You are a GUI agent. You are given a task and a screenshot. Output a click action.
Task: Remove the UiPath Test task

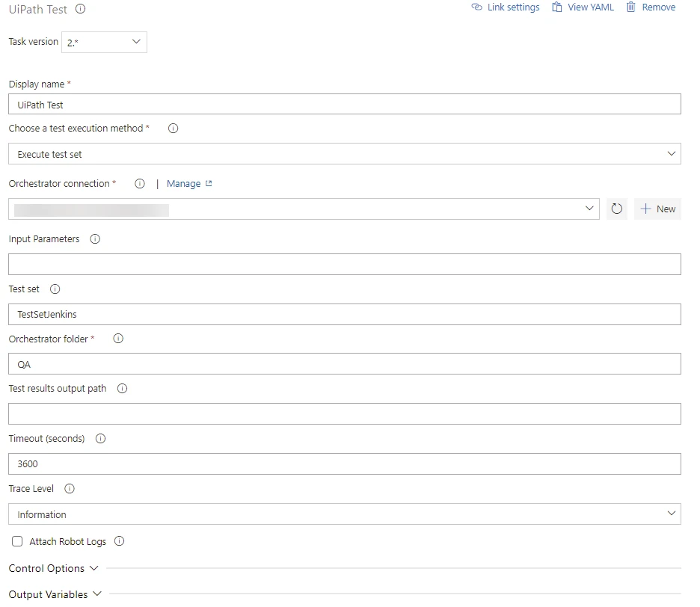coord(651,7)
